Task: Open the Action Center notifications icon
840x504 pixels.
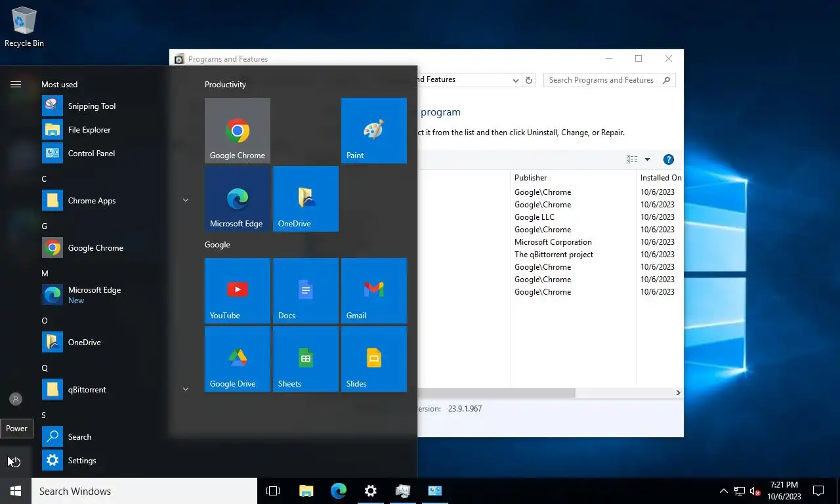Action: [x=818, y=491]
